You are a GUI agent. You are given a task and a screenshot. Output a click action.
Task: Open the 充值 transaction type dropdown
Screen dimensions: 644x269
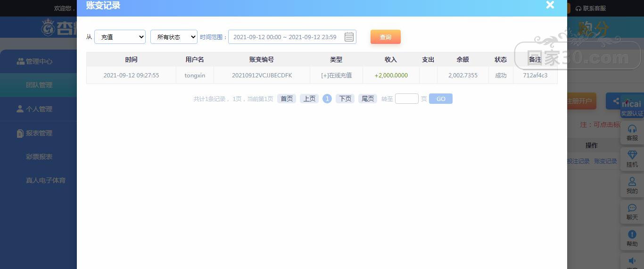[x=120, y=37]
